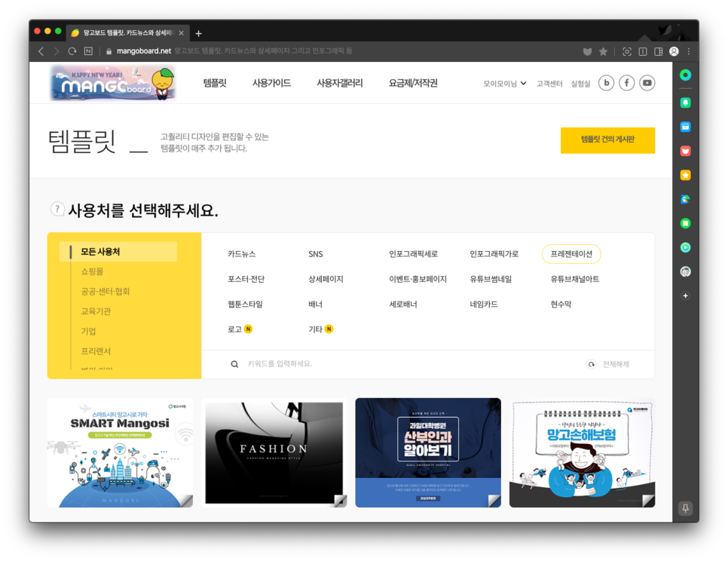This screenshot has width=728, height=561.
Task: Click the orange star sidebar icon
Action: [685, 175]
